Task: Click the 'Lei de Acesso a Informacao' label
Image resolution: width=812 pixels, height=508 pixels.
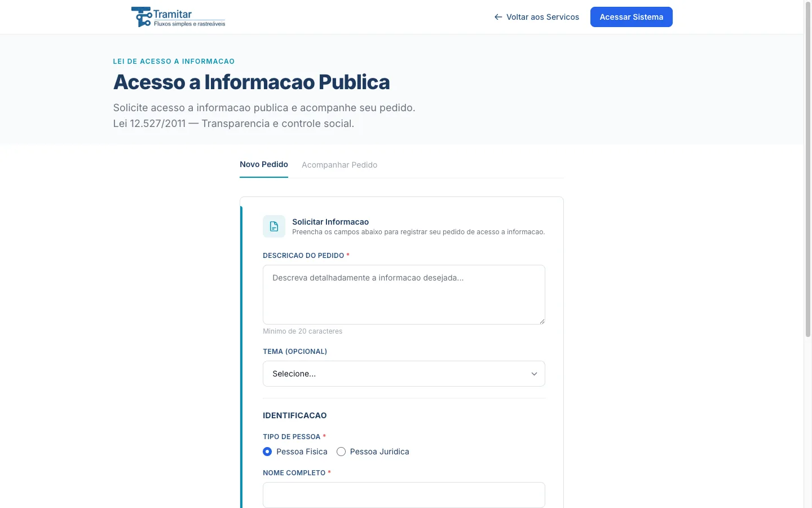Action: [x=174, y=62]
